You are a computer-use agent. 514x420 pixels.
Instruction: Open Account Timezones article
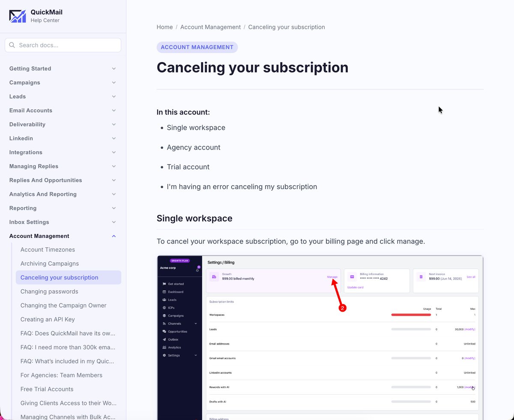pos(48,249)
